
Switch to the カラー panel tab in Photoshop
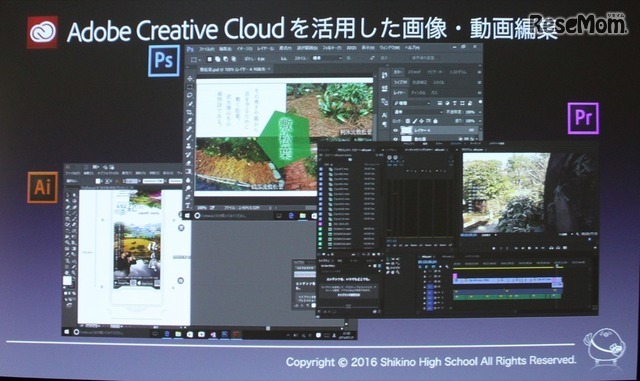(x=398, y=72)
